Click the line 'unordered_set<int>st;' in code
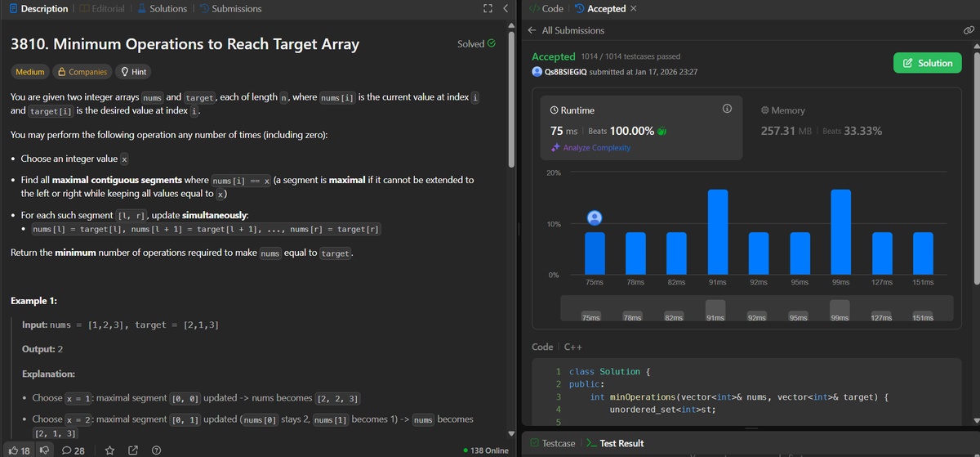This screenshot has height=457, width=980. pyautogui.click(x=663, y=409)
